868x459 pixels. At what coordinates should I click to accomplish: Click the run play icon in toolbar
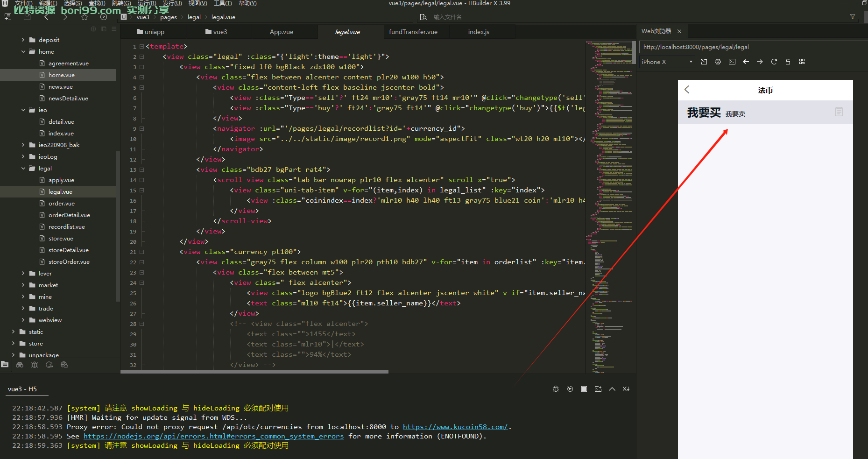point(104,17)
